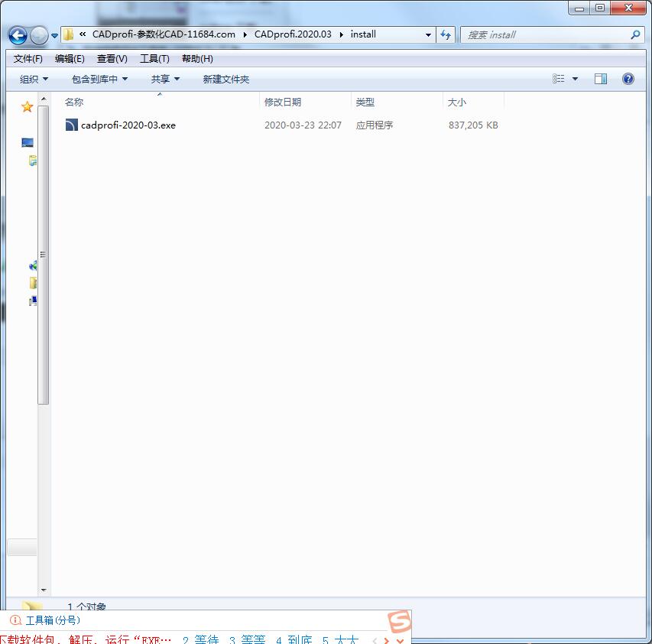
Task: Maximize the install Explorer window
Action: tap(599, 8)
